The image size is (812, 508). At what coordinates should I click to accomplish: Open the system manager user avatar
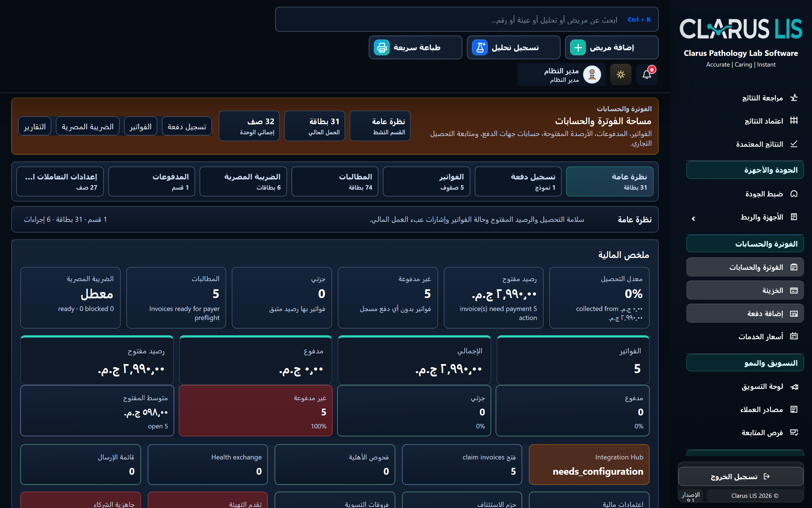(x=592, y=75)
